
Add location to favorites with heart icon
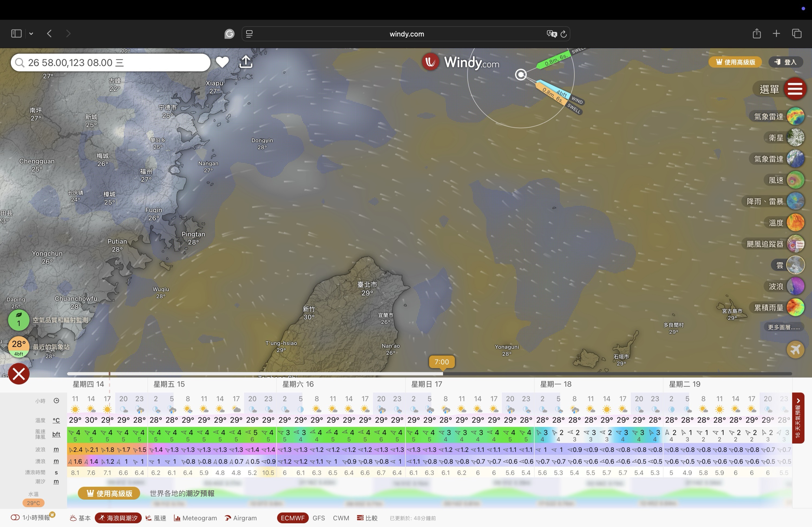click(222, 62)
